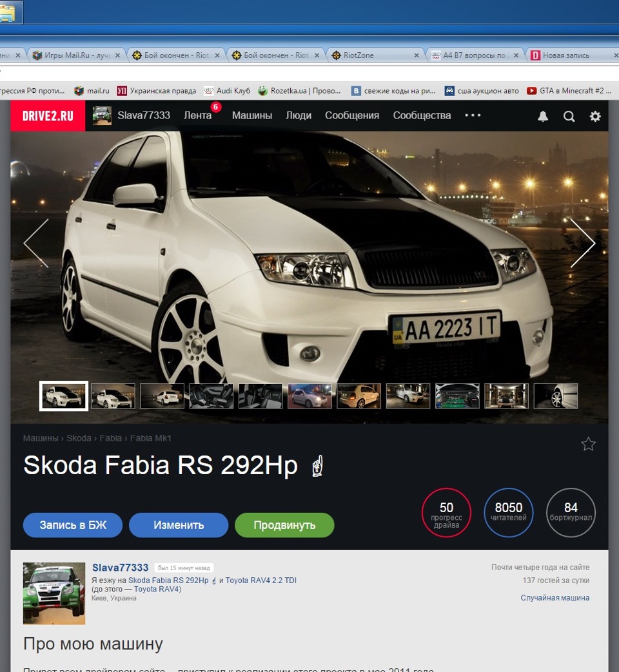Viewport: 619px width, 672px height.
Task: Close the Игры Mail.Ru browser tab
Action: pos(117,55)
